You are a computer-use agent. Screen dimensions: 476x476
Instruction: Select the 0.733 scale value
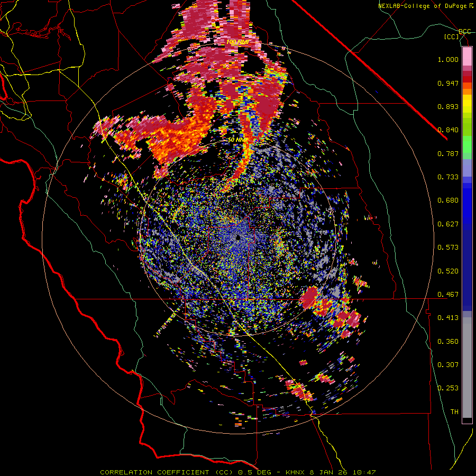448,177
